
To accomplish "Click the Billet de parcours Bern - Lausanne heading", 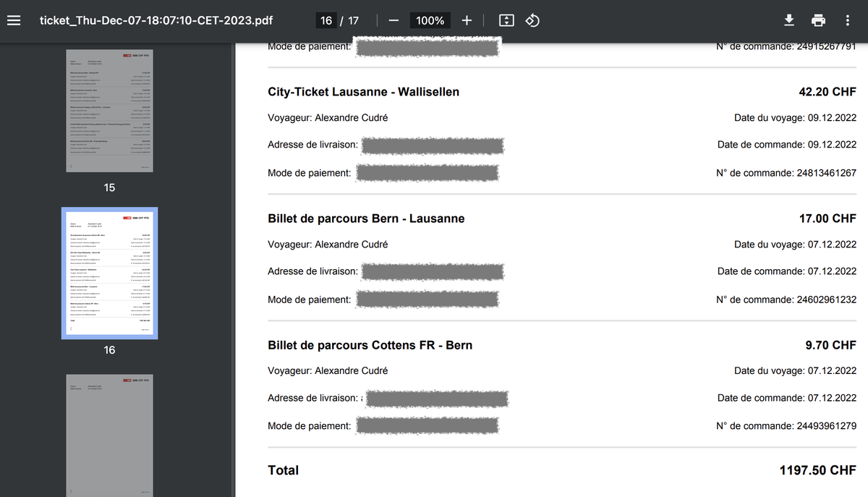I will click(x=366, y=218).
